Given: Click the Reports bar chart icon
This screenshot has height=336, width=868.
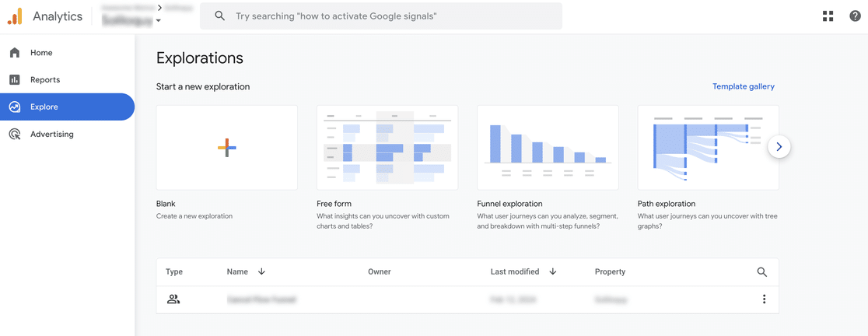Looking at the screenshot, I should click(15, 79).
